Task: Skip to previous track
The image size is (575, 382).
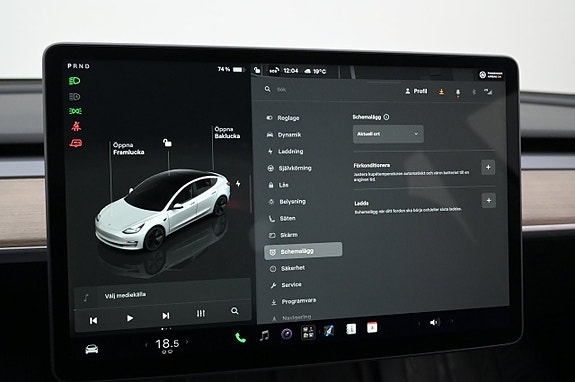Action: pos(94,320)
